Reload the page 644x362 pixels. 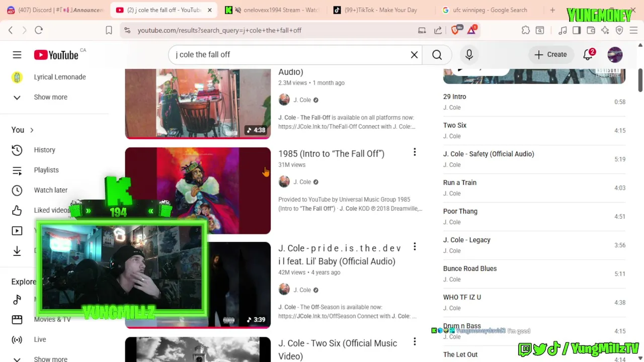click(x=39, y=30)
